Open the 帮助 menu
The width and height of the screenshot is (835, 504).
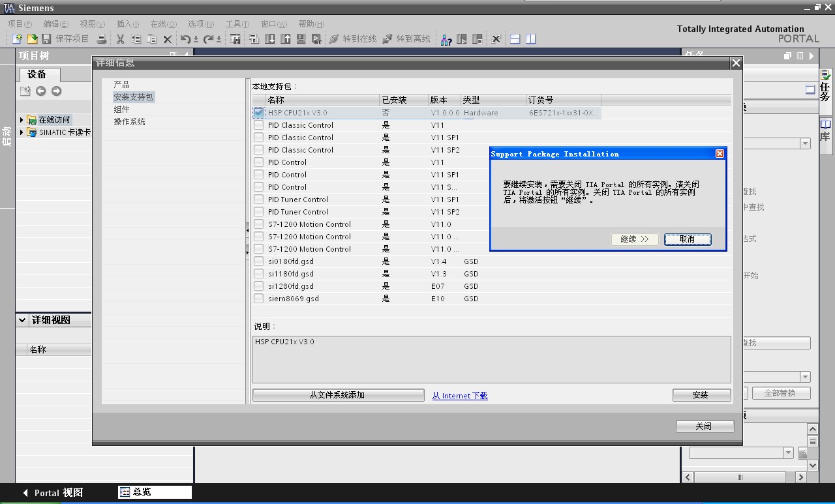coord(311,23)
